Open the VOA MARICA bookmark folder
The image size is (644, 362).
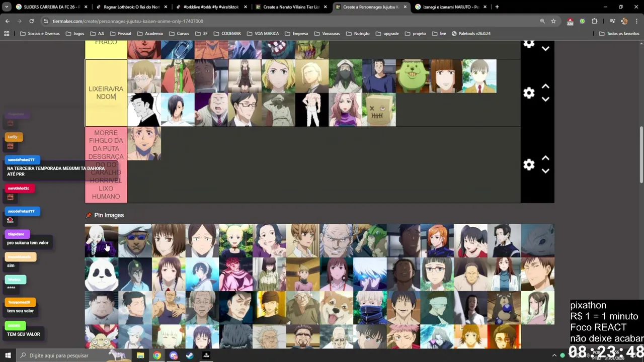click(x=263, y=33)
